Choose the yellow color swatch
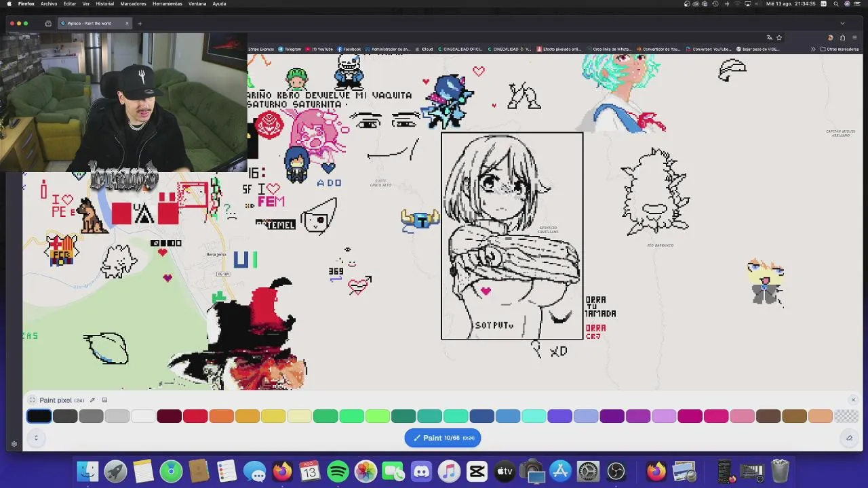 273,416
